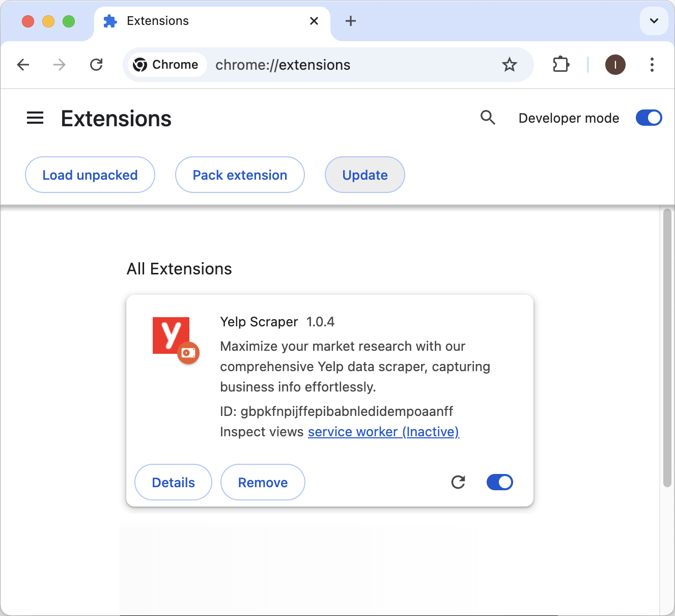This screenshot has height=616, width=675.
Task: Click the version number 1.0.4
Action: (320, 322)
